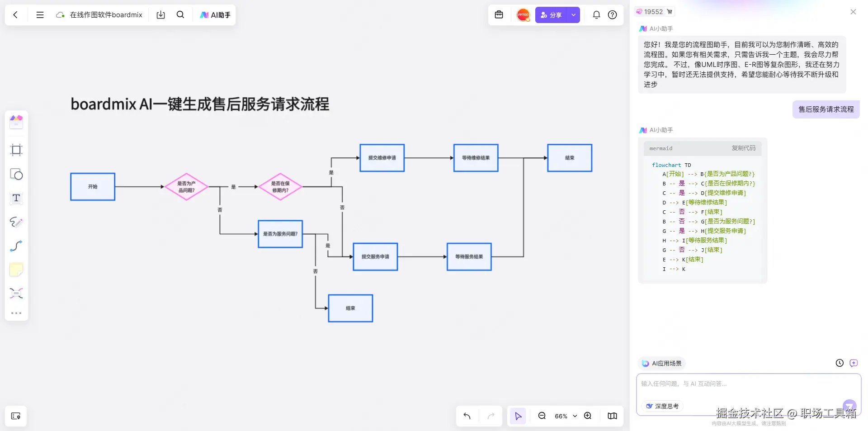Redo the last action
The width and height of the screenshot is (868, 431).
491,416
